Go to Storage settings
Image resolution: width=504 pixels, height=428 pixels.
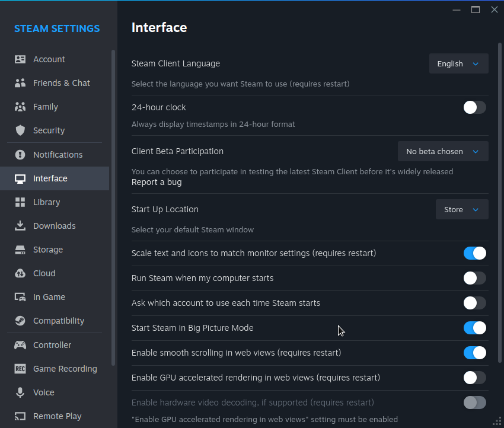click(x=55, y=250)
